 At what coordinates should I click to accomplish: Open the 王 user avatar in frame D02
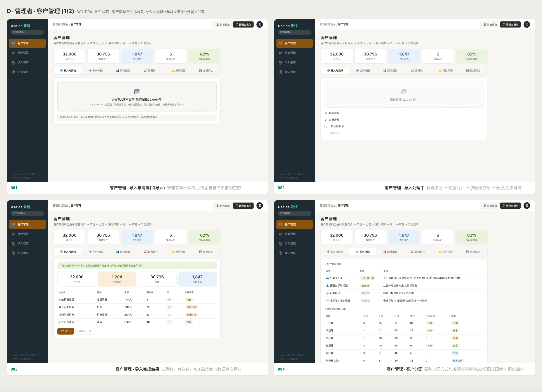click(x=527, y=24)
